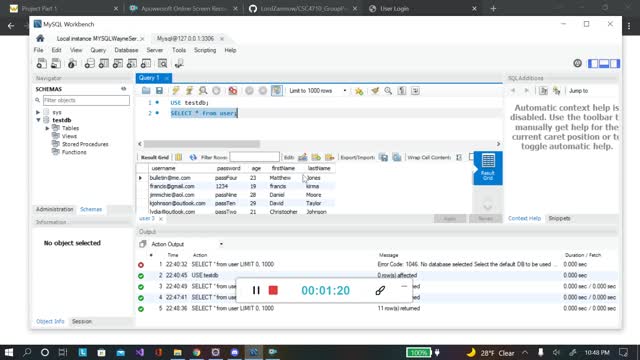Image resolution: width=640 pixels, height=360 pixels.
Task: Save snippet with the star icon
Action: 359,91
